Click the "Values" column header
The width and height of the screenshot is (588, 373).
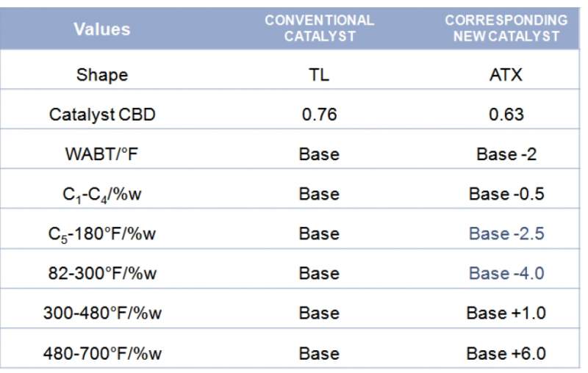pyautogui.click(x=101, y=29)
